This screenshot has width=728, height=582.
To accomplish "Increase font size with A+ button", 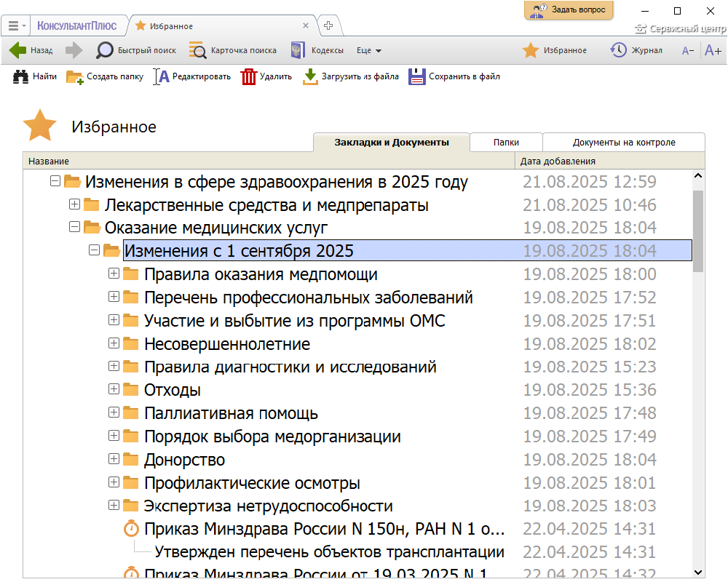I will point(713,51).
